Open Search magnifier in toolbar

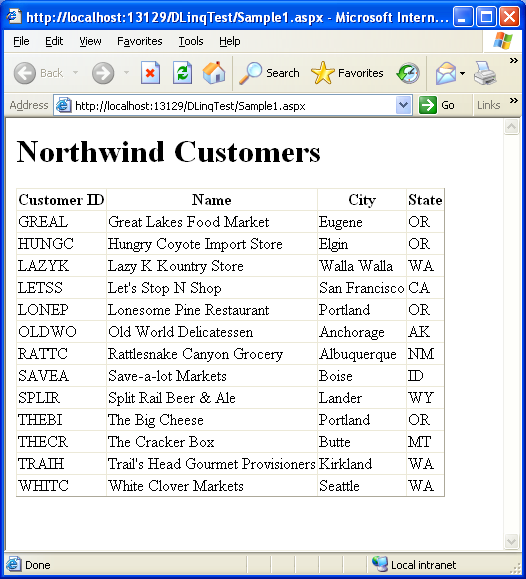269,73
